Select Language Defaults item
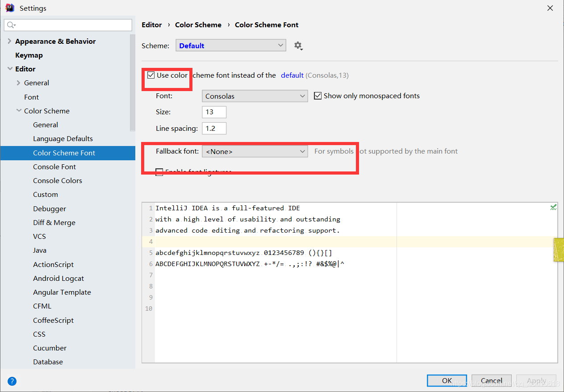The image size is (564, 392). pyautogui.click(x=63, y=138)
